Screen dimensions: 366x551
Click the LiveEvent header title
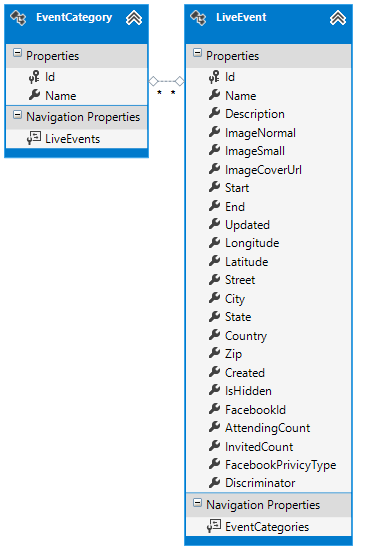pos(241,17)
